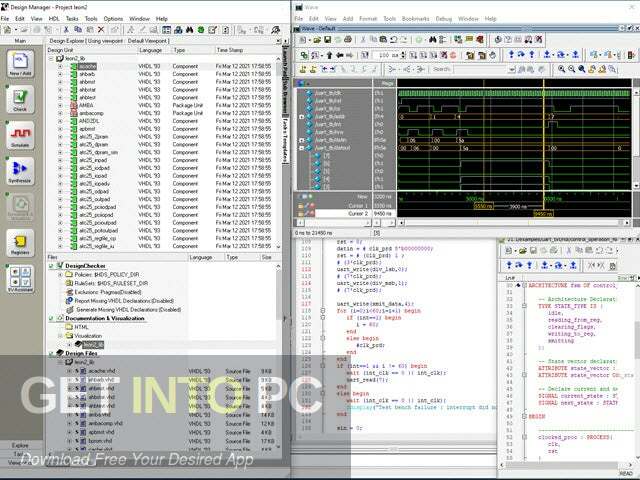The width and height of the screenshot is (640, 480).
Task: Open the Options menu in Design Manager
Action: (x=113, y=19)
